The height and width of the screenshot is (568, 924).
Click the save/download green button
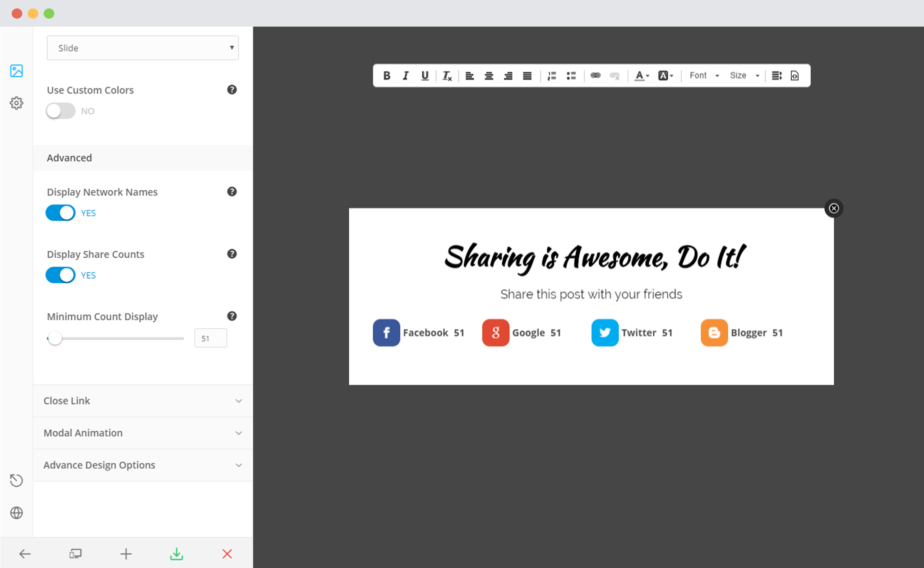pos(177,554)
